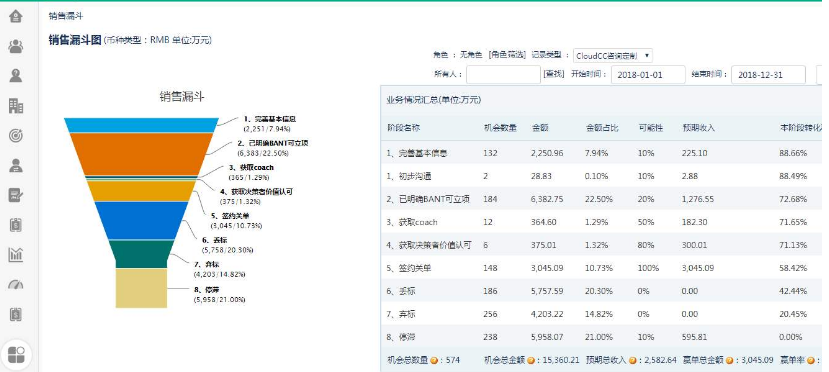Click the [角色筛选] link
This screenshot has width=829, height=372.
tap(508, 55)
